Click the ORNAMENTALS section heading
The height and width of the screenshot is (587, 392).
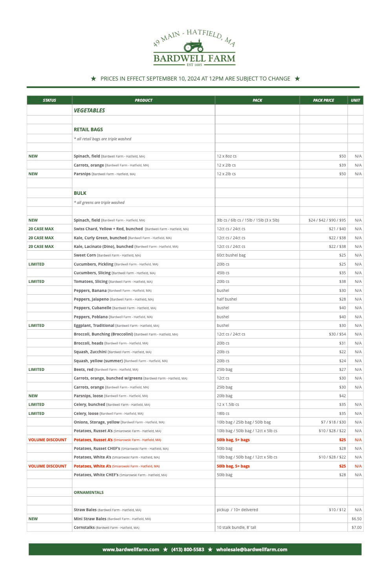coord(89,492)
